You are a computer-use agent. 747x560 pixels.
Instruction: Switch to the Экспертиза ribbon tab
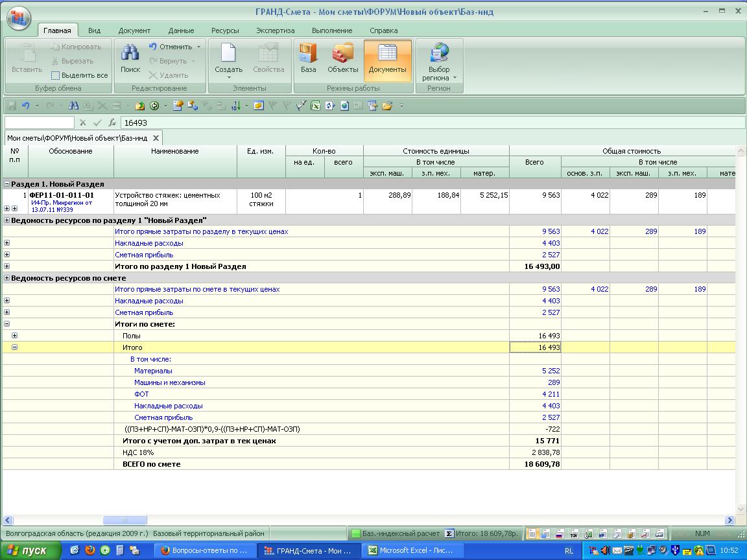tap(275, 30)
